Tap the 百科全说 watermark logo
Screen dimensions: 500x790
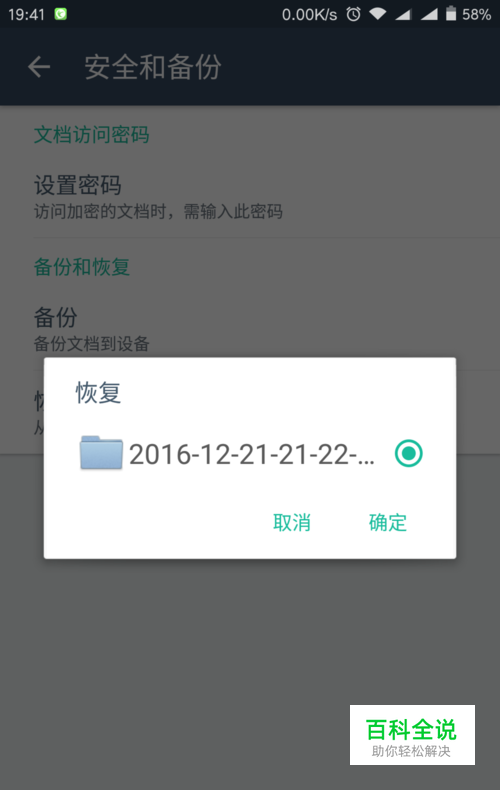coord(412,735)
